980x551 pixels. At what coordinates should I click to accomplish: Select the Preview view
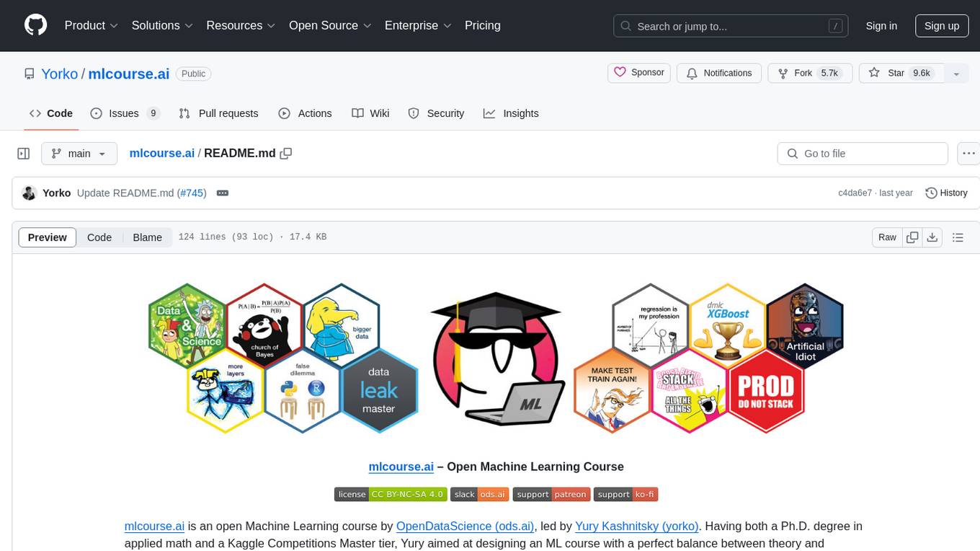point(48,237)
